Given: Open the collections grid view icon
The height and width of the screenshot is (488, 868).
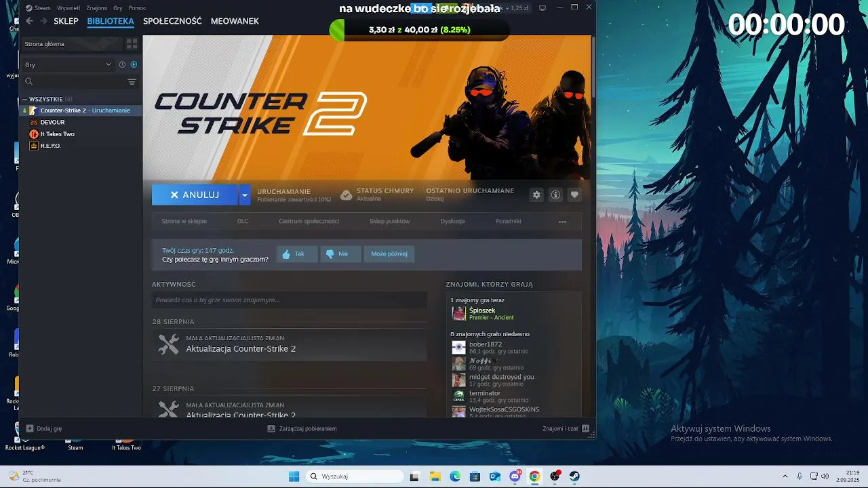Looking at the screenshot, I should [x=132, y=43].
